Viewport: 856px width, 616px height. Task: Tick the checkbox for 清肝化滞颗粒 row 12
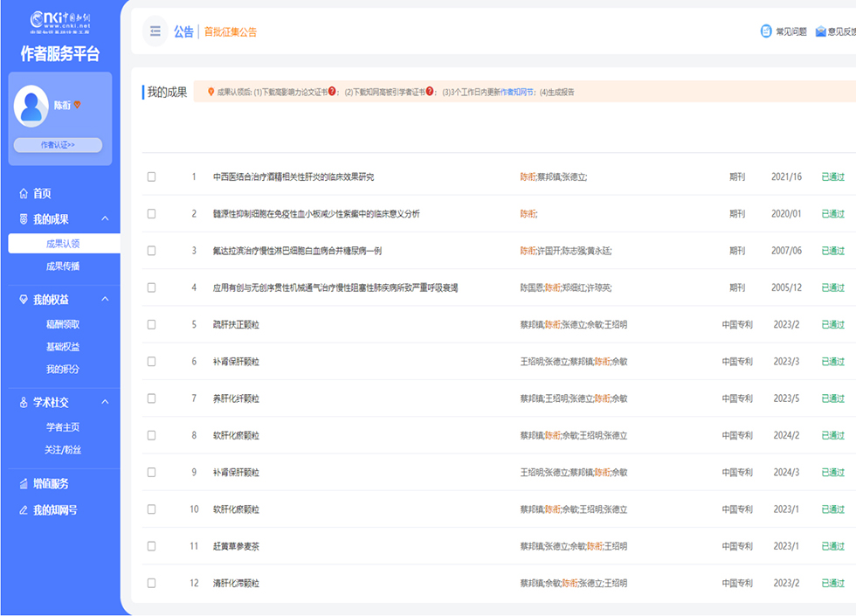pyautogui.click(x=151, y=583)
